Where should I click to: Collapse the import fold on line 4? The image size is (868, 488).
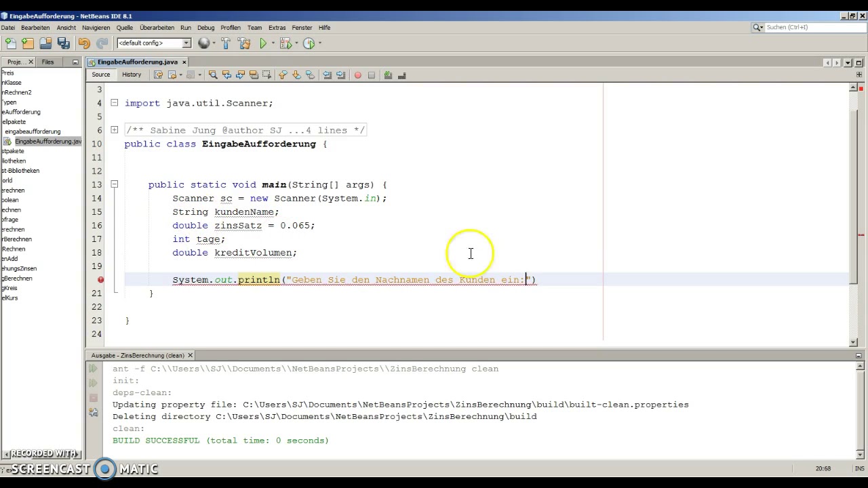point(114,103)
